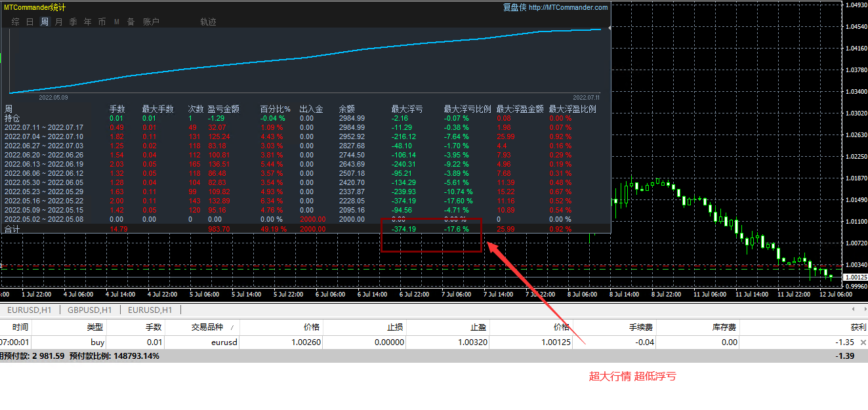Select the 2022.05.09 ~ 2022.05.15 week row

305,210
